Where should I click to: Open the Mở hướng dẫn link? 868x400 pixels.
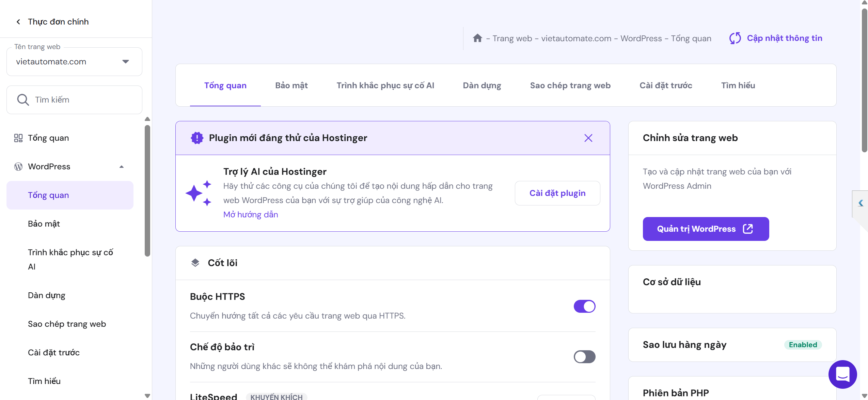251,215
